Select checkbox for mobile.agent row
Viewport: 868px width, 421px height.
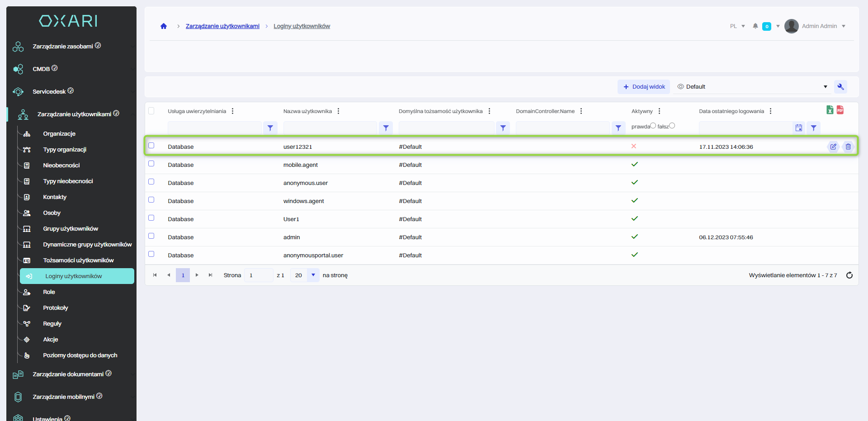tap(151, 164)
